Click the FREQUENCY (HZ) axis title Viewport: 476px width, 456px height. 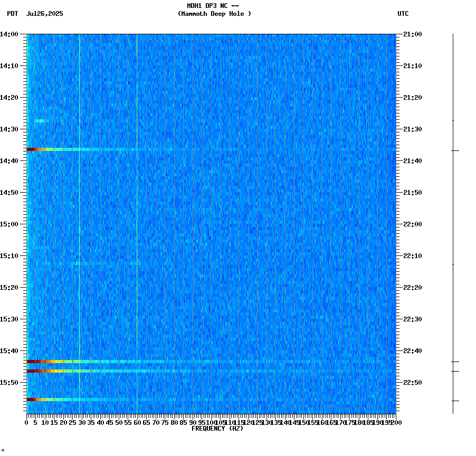tap(218, 427)
